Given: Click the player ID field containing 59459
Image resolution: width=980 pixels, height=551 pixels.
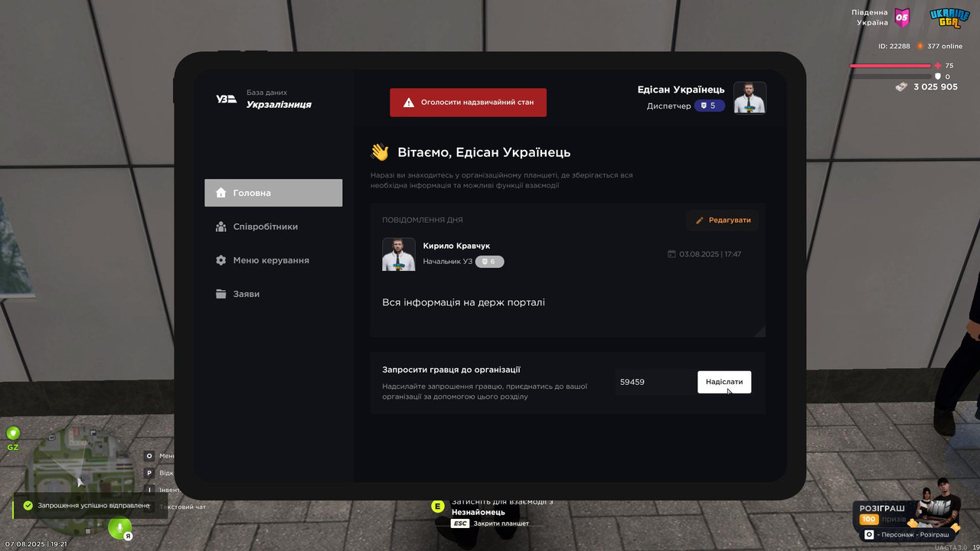Looking at the screenshot, I should click(x=655, y=382).
